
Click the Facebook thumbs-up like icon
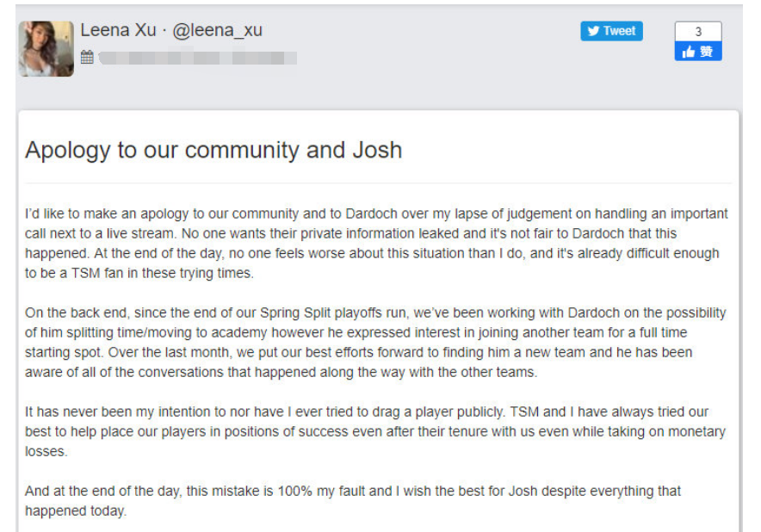point(688,52)
